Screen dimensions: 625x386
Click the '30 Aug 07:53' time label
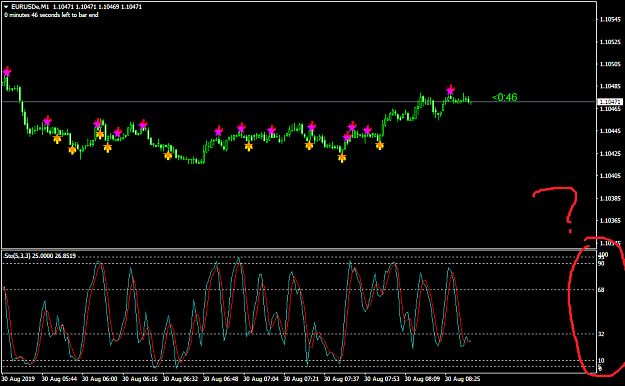(381, 379)
